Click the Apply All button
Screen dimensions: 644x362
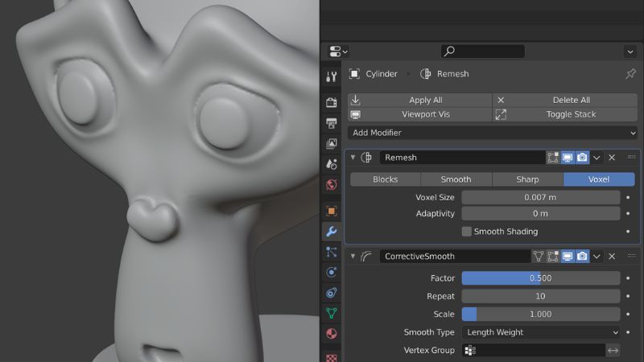[419, 100]
